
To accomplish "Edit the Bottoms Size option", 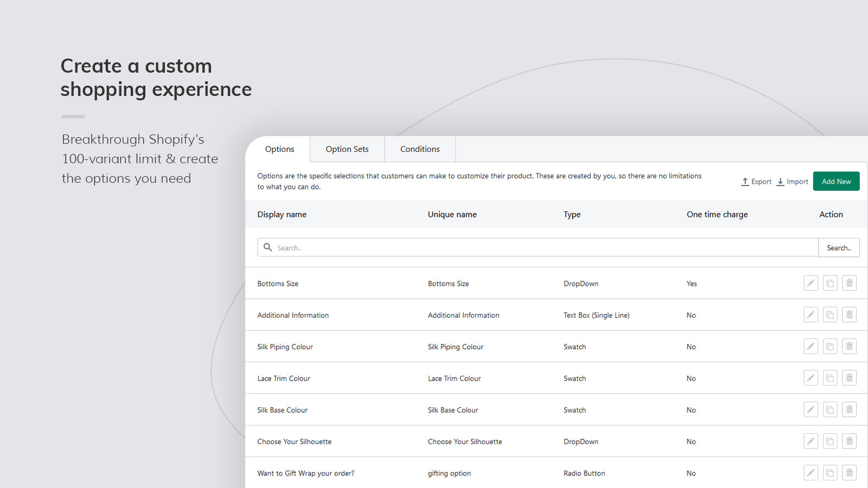I will (810, 283).
